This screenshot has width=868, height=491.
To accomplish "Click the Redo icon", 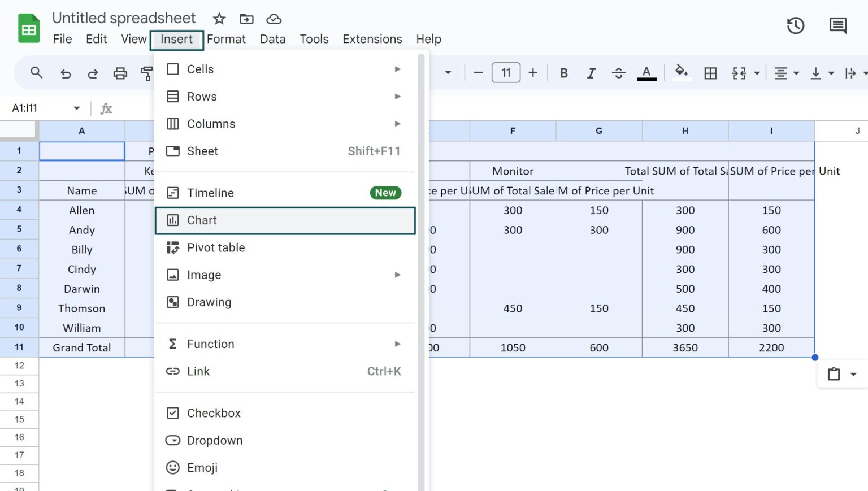I will 93,73.
